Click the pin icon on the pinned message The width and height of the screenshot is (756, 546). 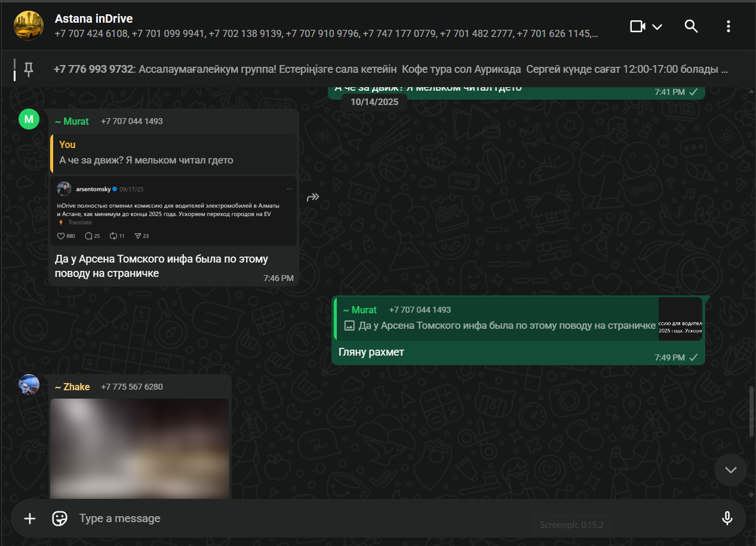click(28, 70)
